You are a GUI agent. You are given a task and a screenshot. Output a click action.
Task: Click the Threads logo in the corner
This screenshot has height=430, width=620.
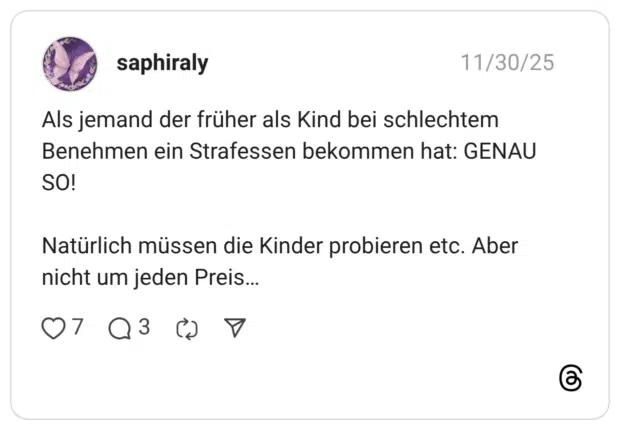(571, 379)
